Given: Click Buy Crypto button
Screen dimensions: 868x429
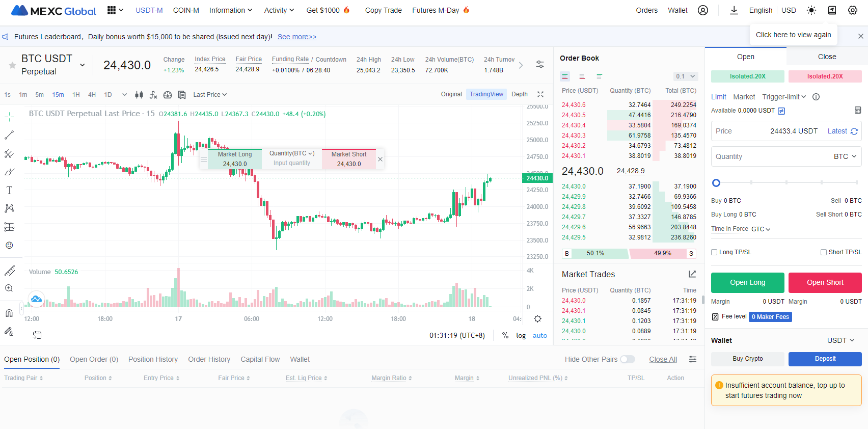Looking at the screenshot, I should pyautogui.click(x=748, y=359).
